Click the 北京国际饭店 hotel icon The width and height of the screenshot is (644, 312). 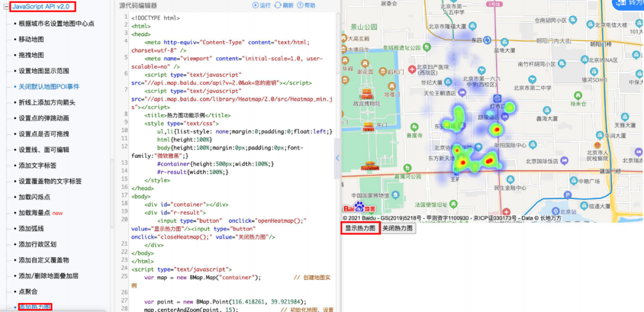565,160
